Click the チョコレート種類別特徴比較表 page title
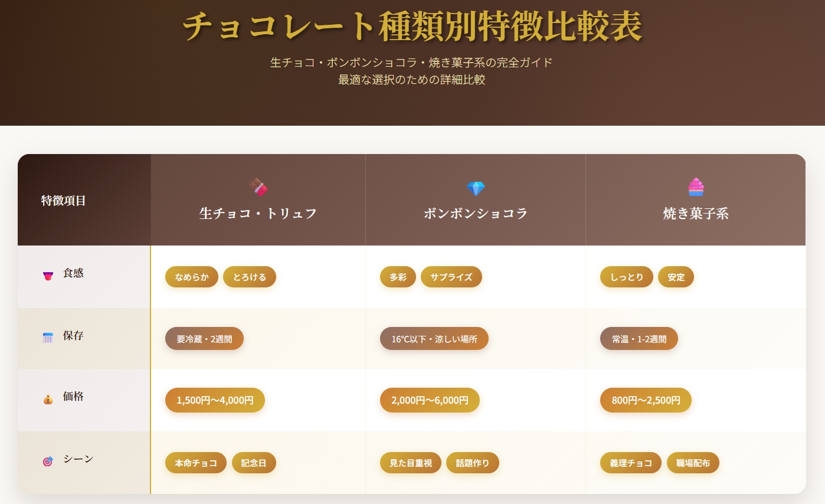The height and width of the screenshot is (504, 825). click(x=412, y=26)
